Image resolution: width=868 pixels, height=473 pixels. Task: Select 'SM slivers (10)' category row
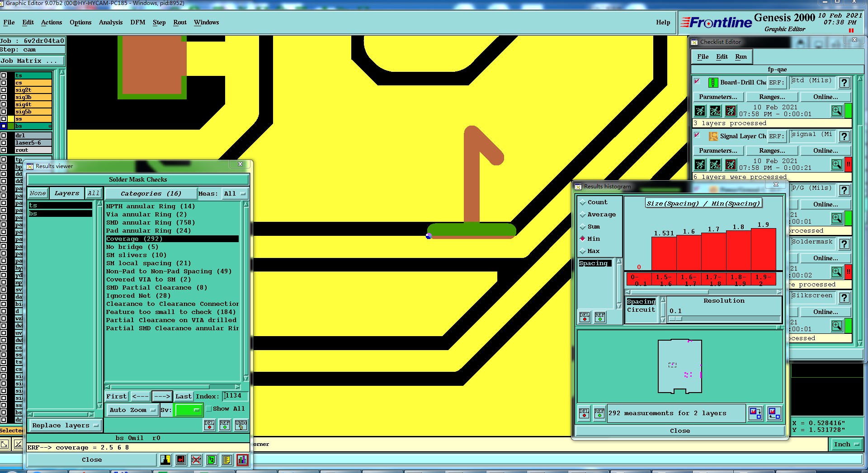172,255
